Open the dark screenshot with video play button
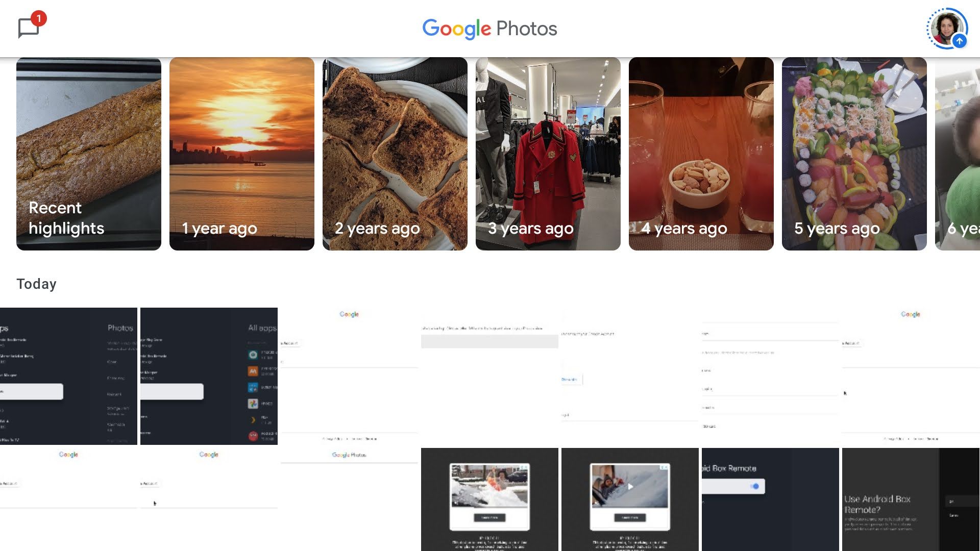The height and width of the screenshot is (551, 980). (630, 499)
